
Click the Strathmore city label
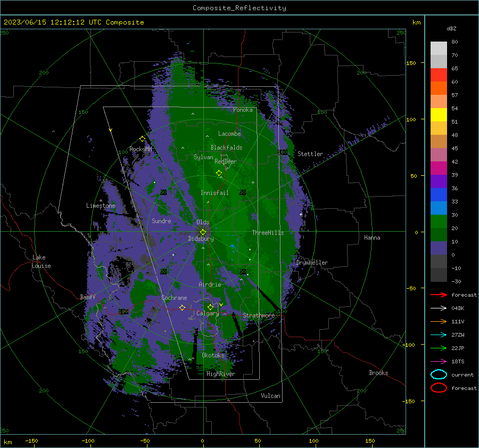(x=259, y=315)
